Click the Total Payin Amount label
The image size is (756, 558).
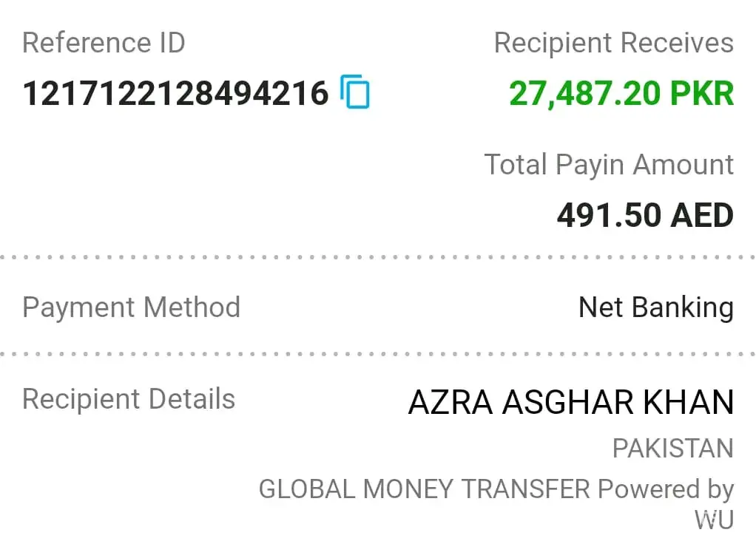(609, 164)
